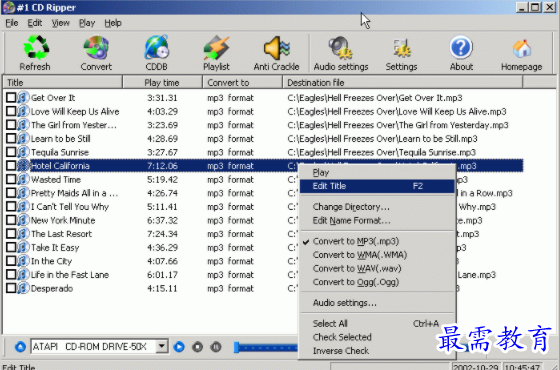Viewport: 560px width, 370px height.
Task: Open the About question mark icon
Action: coord(461,47)
